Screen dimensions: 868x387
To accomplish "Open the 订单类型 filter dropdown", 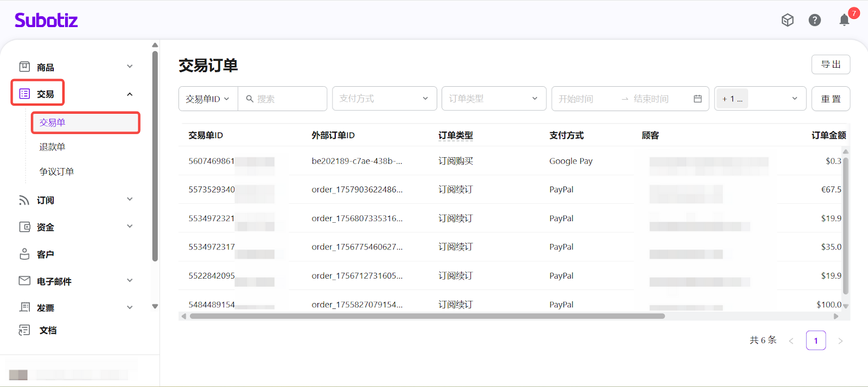I will 494,99.
